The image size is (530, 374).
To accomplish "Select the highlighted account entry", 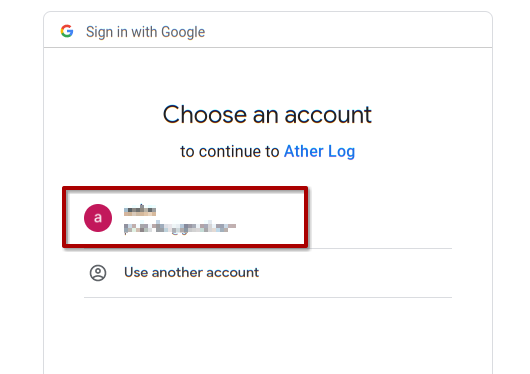I will click(x=185, y=217).
